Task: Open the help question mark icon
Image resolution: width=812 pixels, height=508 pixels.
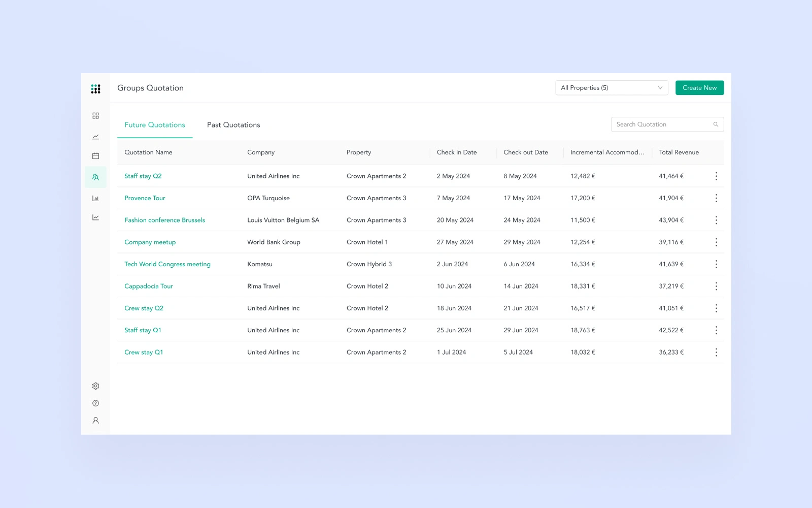Action: 95,403
